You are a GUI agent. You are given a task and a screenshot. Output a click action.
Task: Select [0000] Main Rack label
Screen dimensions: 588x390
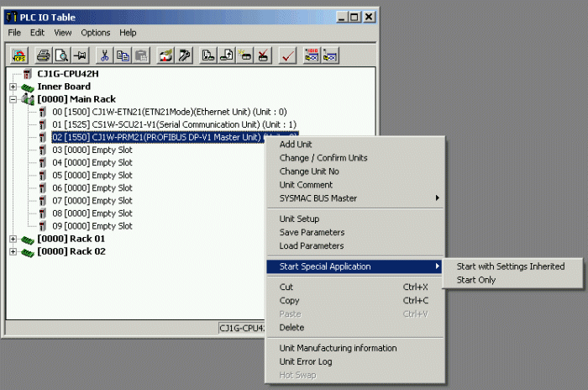click(x=76, y=99)
